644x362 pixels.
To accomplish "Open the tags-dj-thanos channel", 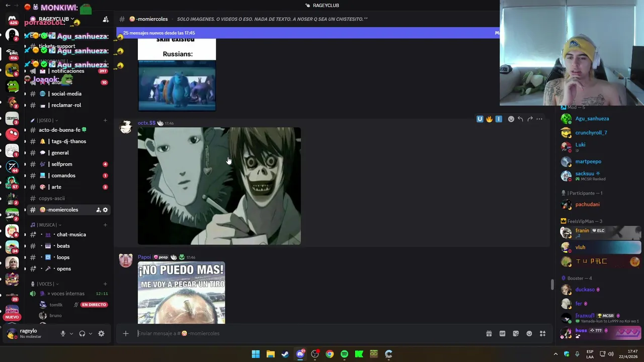I will tap(69, 141).
